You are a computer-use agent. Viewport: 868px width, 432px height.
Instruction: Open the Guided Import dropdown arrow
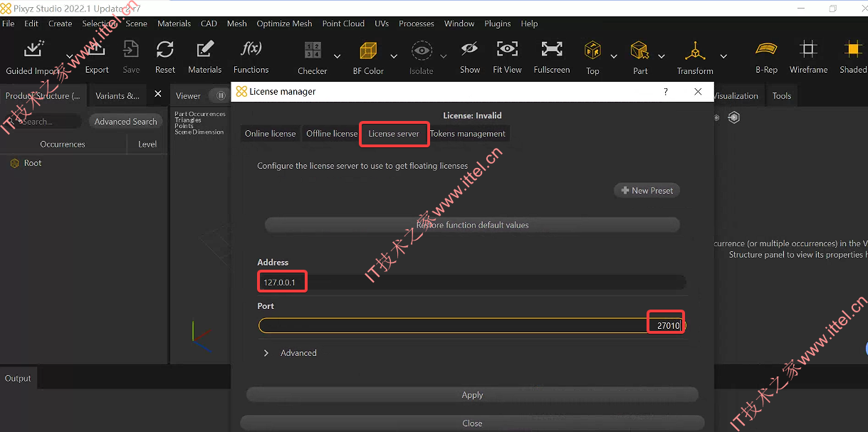tap(69, 56)
